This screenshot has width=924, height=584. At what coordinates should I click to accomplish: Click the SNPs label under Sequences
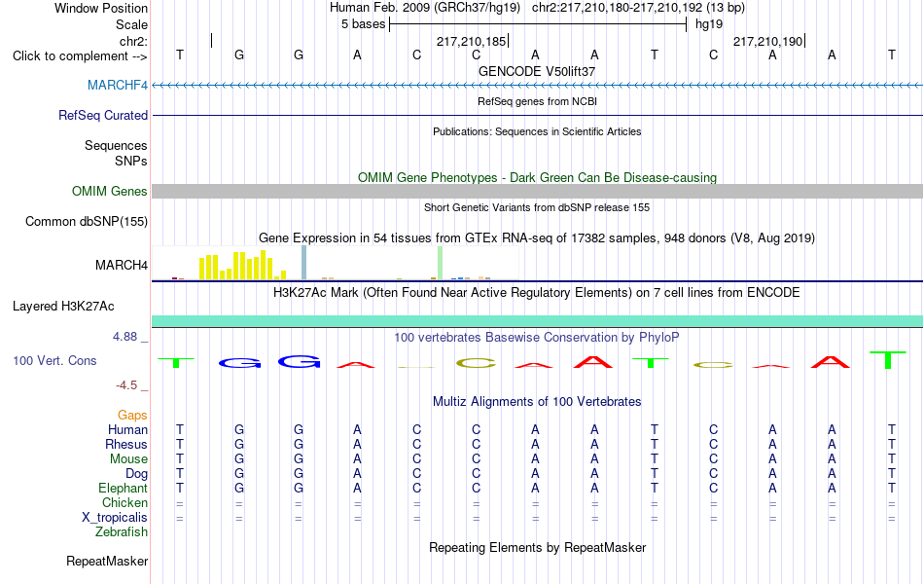pos(131,161)
